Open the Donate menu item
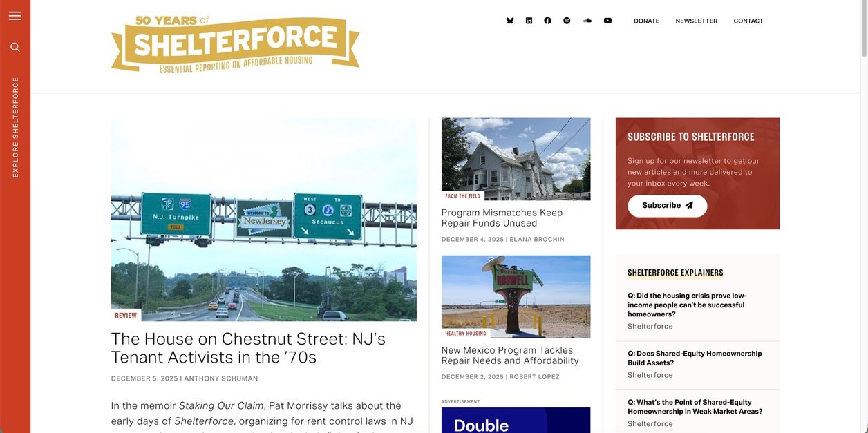This screenshot has width=868, height=433. tap(647, 21)
